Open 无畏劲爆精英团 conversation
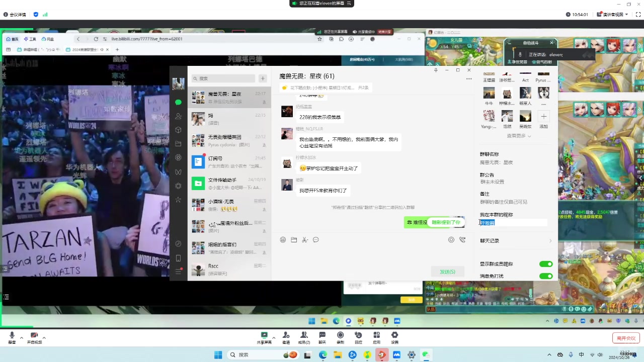This screenshot has height=362, width=644. click(229, 140)
